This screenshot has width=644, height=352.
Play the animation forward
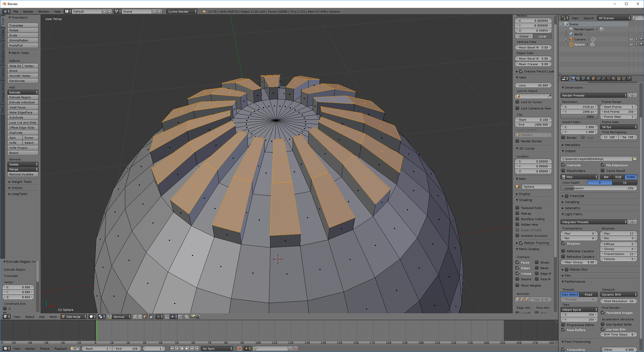point(187,348)
